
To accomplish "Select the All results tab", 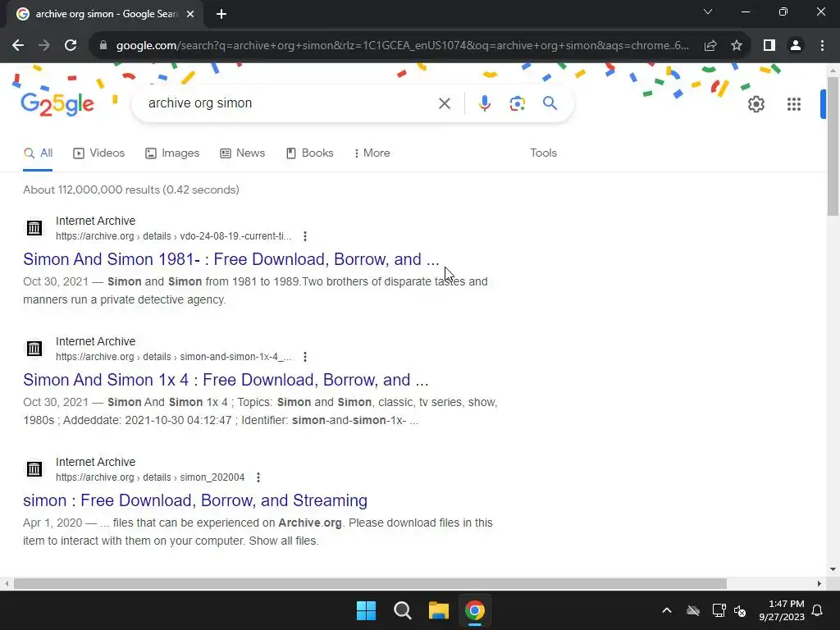I will 38,153.
